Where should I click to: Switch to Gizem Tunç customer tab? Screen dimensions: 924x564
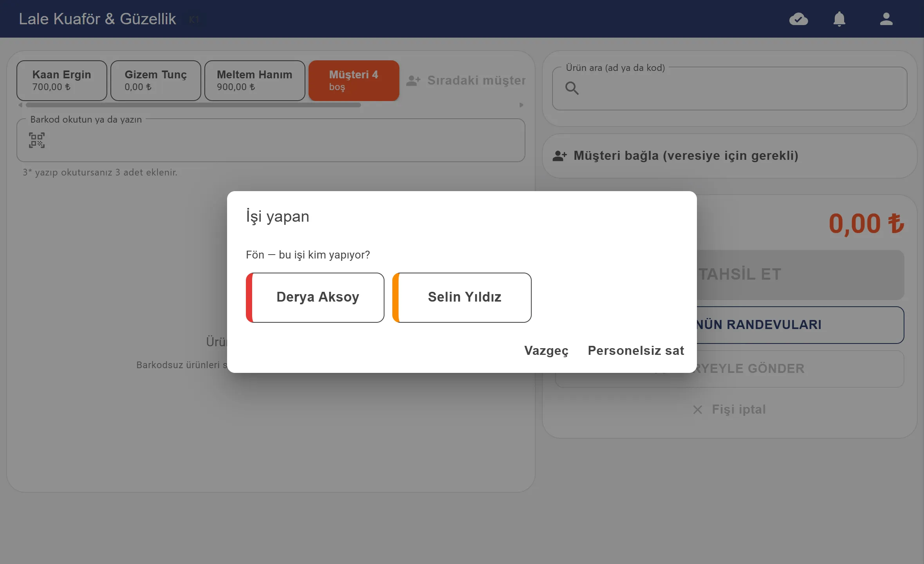[x=156, y=80]
